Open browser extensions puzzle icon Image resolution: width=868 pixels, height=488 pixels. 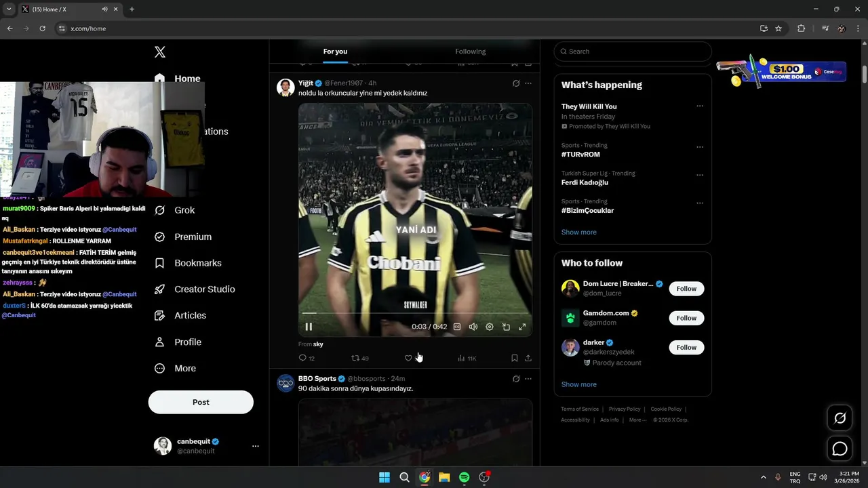[802, 28]
